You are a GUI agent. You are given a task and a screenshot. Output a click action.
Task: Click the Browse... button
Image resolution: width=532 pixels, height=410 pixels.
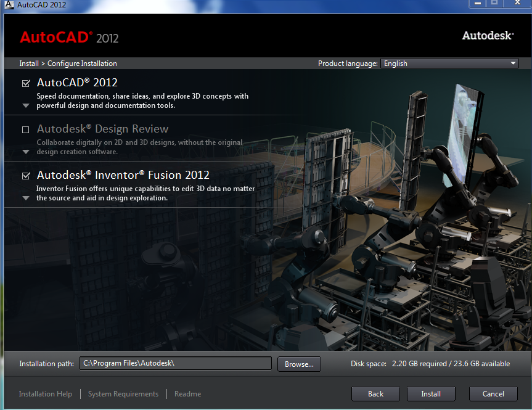point(299,364)
